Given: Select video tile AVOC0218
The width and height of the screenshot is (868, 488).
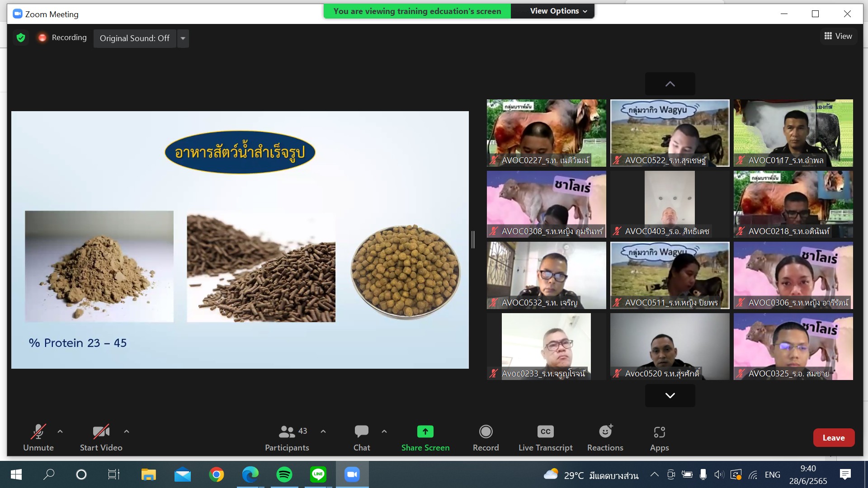Looking at the screenshot, I should (x=793, y=204).
